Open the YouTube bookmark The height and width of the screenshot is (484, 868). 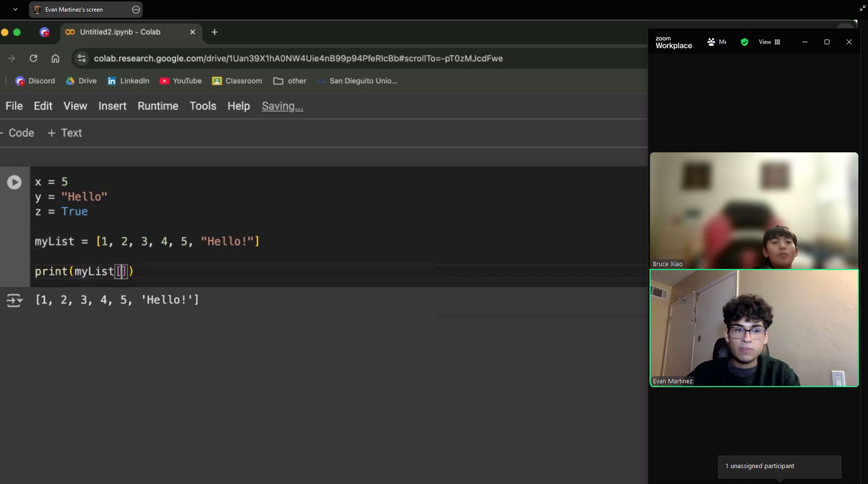181,81
